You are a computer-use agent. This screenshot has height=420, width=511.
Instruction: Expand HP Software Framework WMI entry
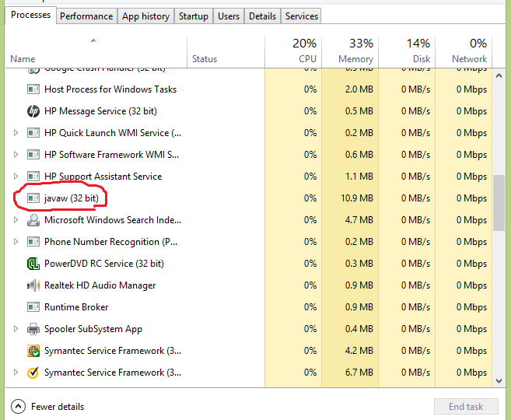(16, 155)
